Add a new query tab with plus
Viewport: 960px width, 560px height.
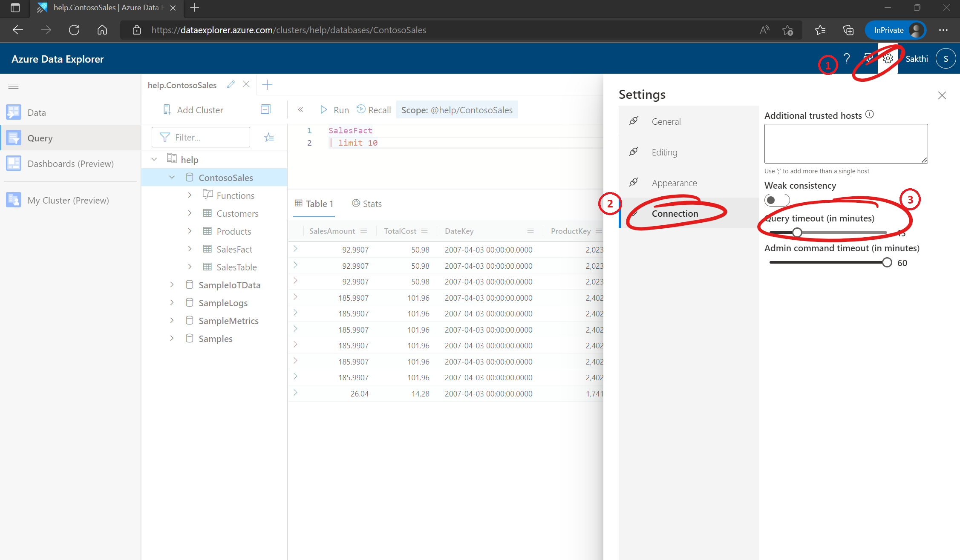pyautogui.click(x=267, y=85)
